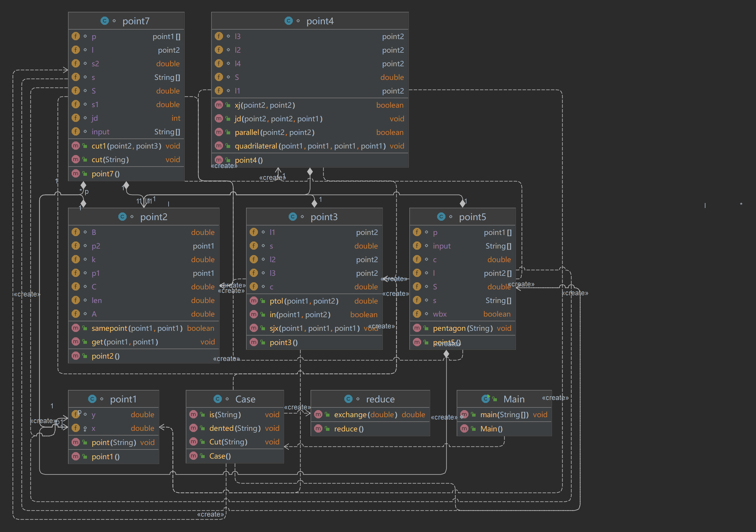
Task: Select the point1 class header
Action: click(114, 399)
